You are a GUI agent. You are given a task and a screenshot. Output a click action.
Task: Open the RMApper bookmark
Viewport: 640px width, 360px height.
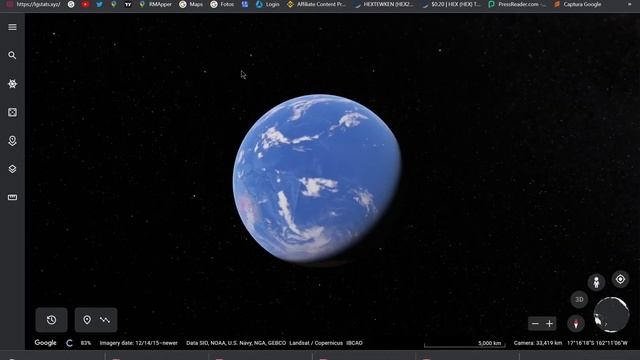click(156, 4)
